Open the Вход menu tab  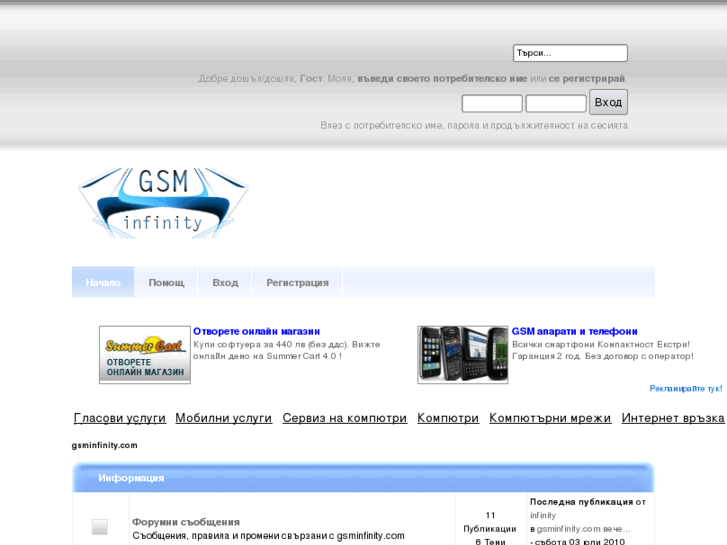pyautogui.click(x=225, y=282)
